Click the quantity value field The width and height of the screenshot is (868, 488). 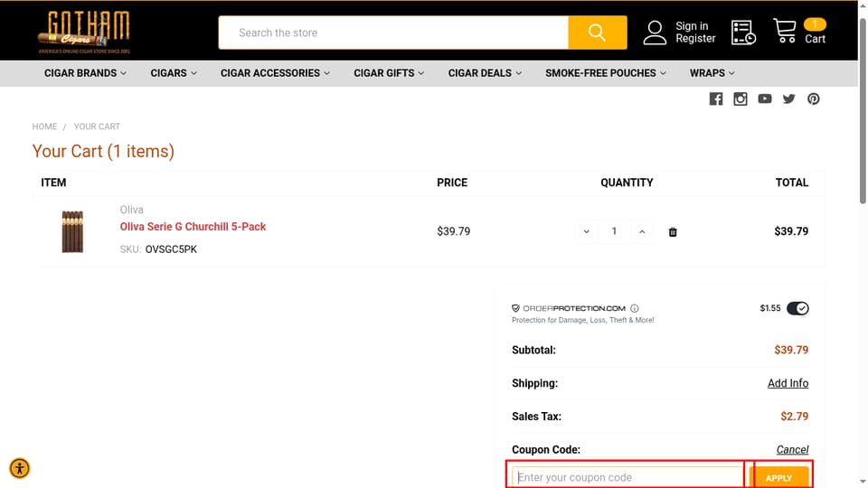[x=614, y=232]
